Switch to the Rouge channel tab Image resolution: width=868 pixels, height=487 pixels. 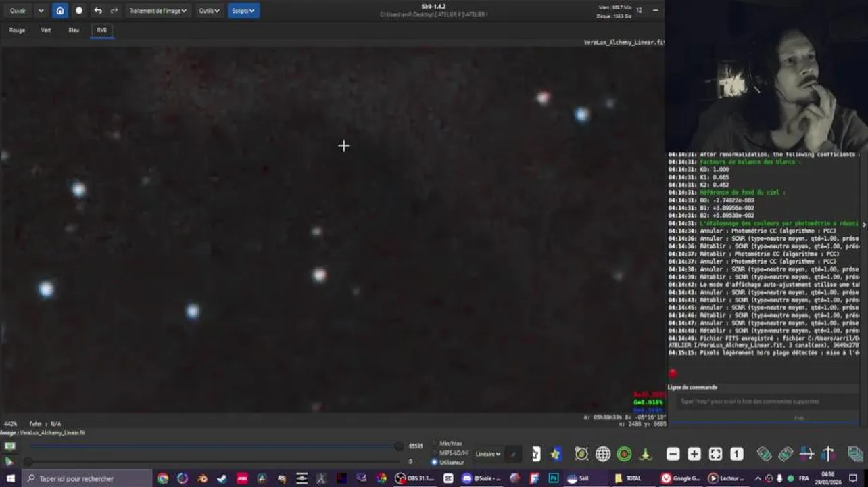tap(17, 30)
